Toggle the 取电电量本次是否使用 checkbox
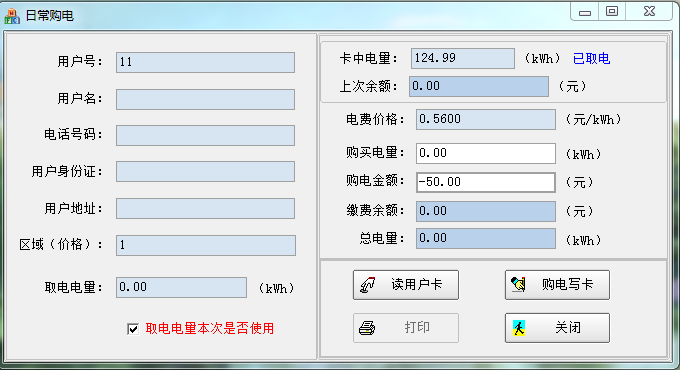This screenshot has width=680, height=370. coord(133,329)
